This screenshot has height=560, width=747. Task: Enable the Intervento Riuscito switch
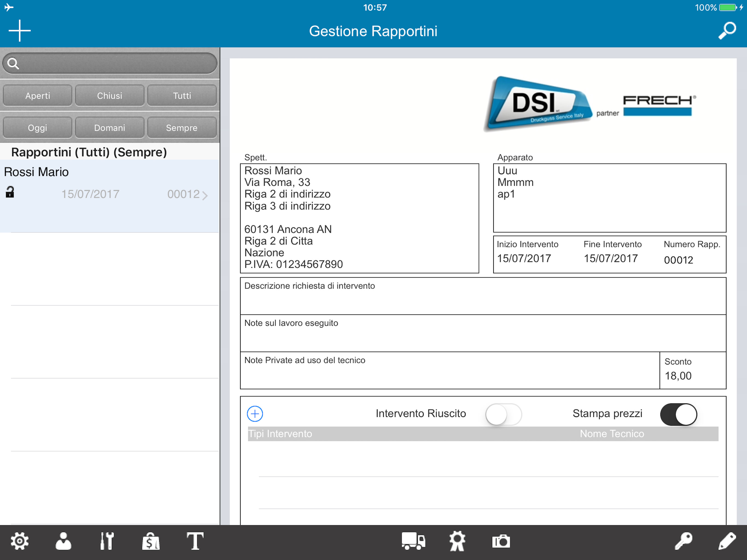[x=503, y=414]
